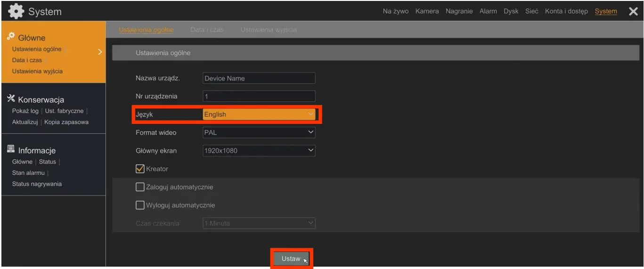
Task: Open the Nagranie menu
Action: click(459, 11)
